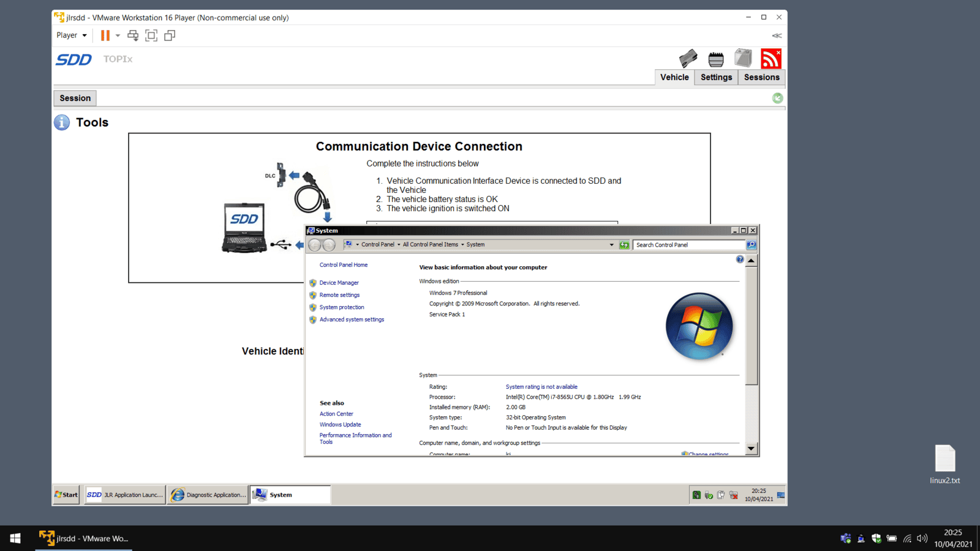Screen dimensions: 980x551
Task: Collapse the VMware toolbar with double-arrow icon
Action: pos(777,36)
